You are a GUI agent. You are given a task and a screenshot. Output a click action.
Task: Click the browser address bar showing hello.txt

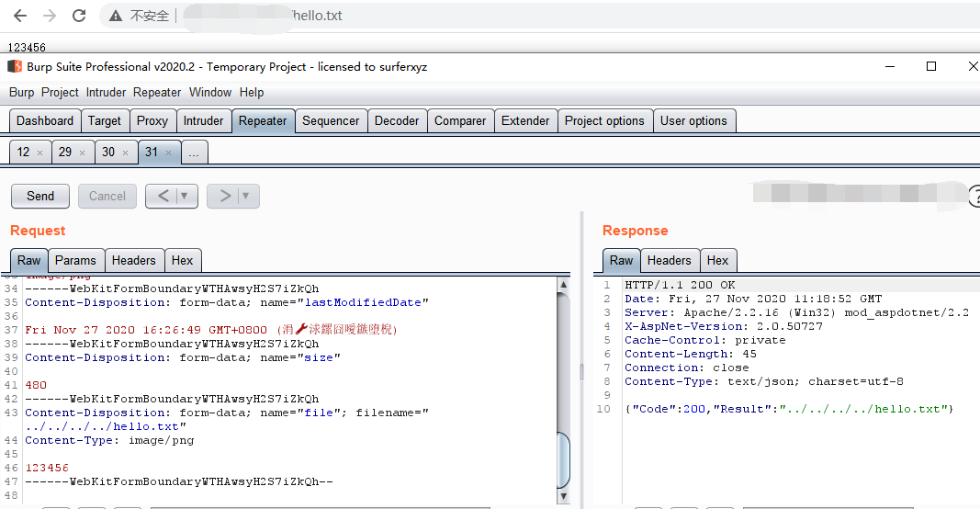[x=537, y=16]
